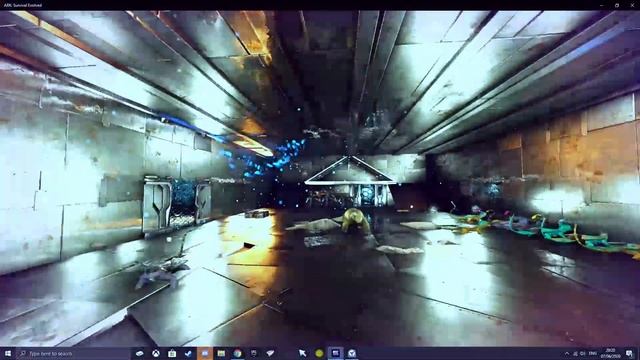640x360 pixels.
Task: Open the Xbox app from the taskbar
Action: [156, 353]
